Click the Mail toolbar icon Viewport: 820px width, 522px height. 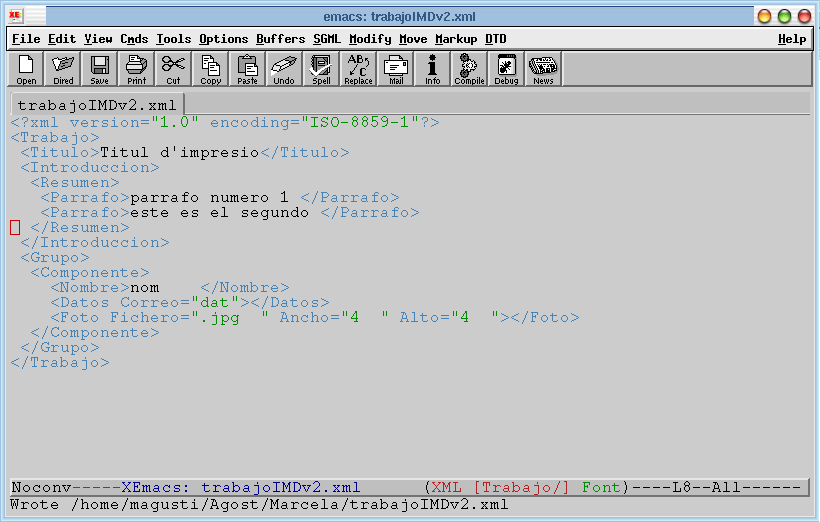395,69
